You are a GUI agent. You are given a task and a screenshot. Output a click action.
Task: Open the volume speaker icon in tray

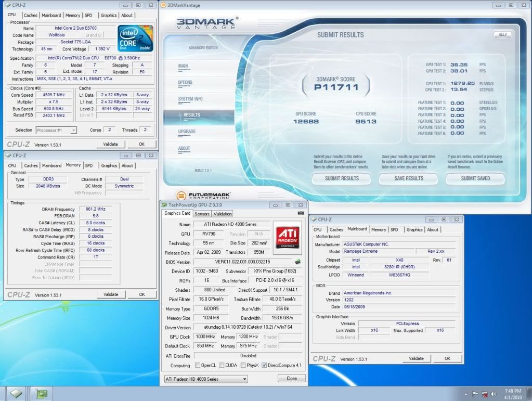coord(494,394)
